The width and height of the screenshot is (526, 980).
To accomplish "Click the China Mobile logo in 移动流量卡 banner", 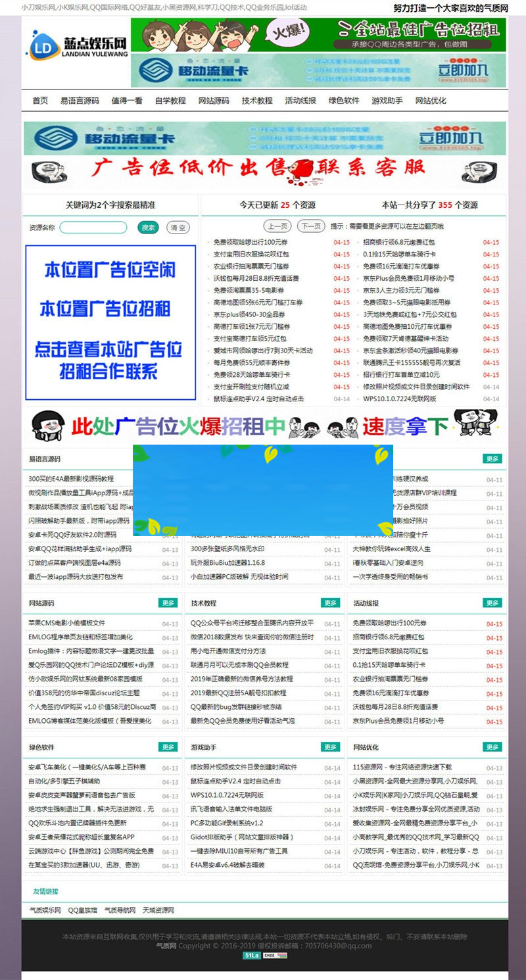I will point(156,68).
